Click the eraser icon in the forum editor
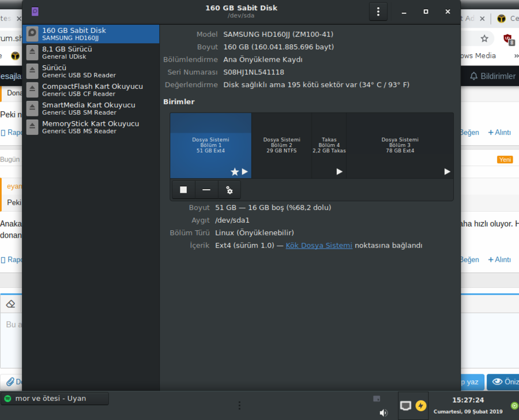Viewport: 519px width, 420px height. coord(10,303)
